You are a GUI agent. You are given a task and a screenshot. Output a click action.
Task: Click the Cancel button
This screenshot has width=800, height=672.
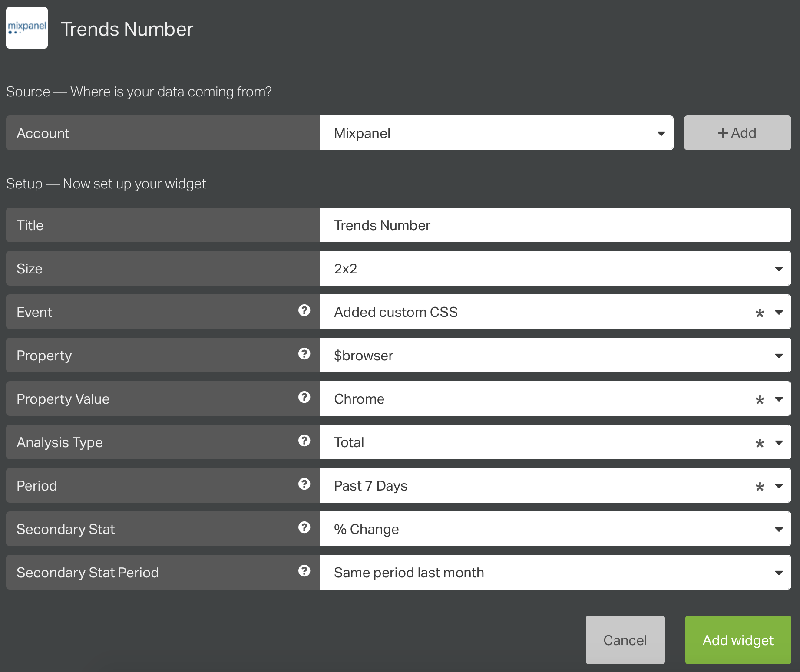[x=625, y=640]
